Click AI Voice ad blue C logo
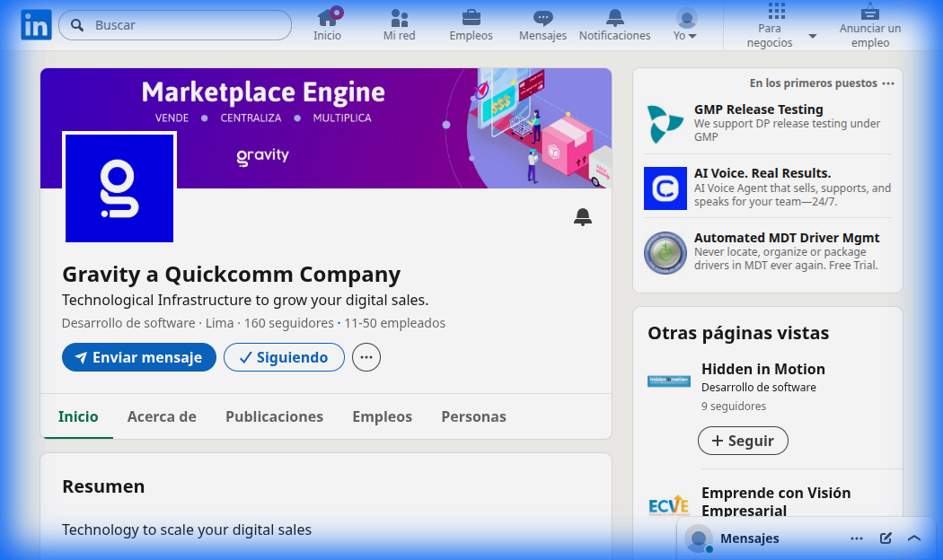The height and width of the screenshot is (560, 943). (x=665, y=188)
